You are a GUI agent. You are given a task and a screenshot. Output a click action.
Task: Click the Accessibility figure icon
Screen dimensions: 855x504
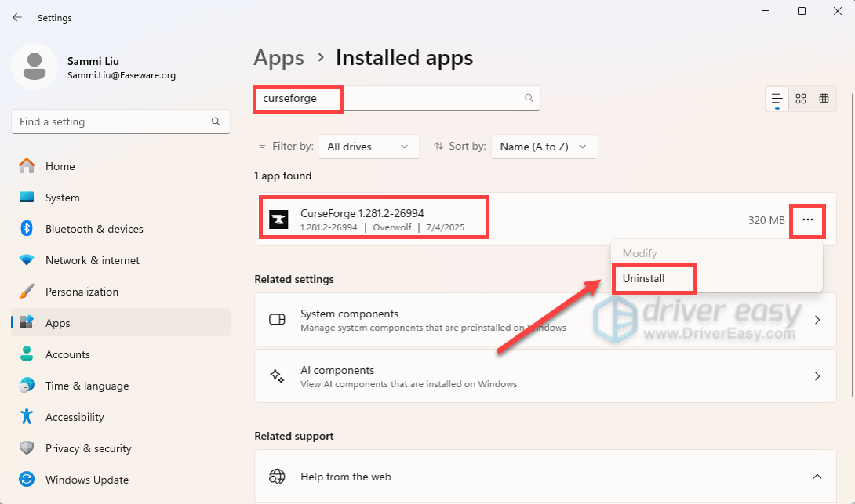point(27,417)
